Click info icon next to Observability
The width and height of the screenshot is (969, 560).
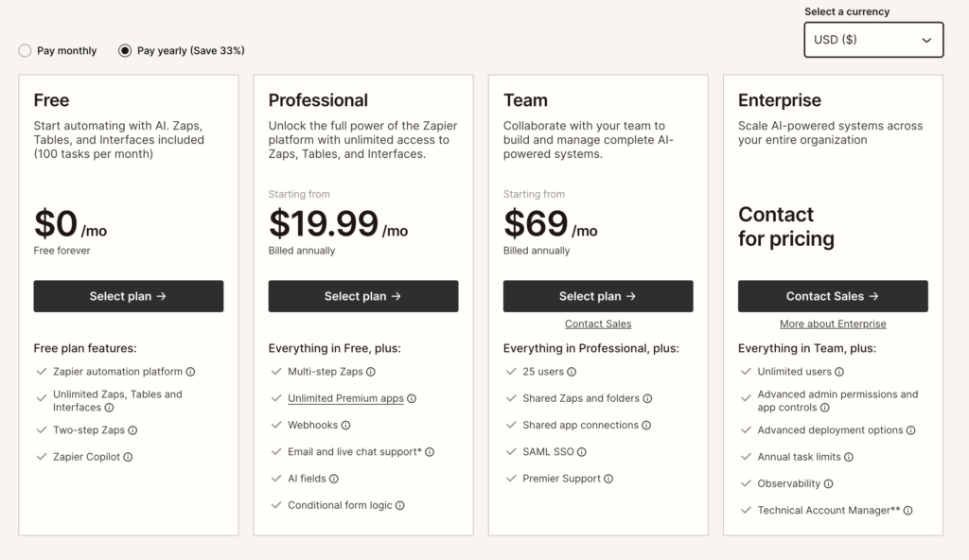point(829,483)
